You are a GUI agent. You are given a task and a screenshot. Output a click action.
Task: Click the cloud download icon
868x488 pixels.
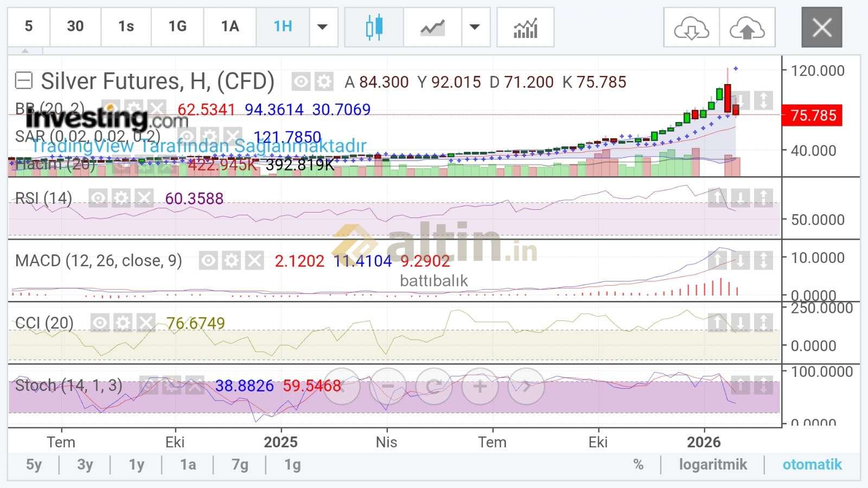(x=691, y=28)
